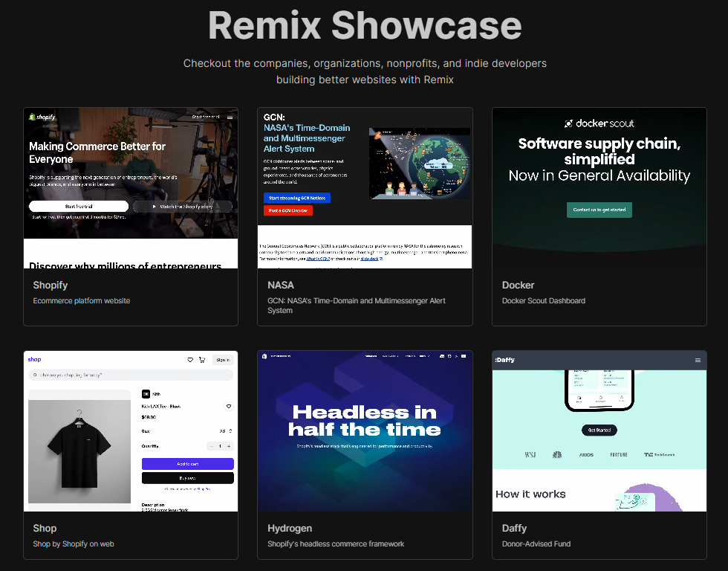728x571 pixels.
Task: Click the red Post a GCN Circular button
Action: [x=288, y=210]
